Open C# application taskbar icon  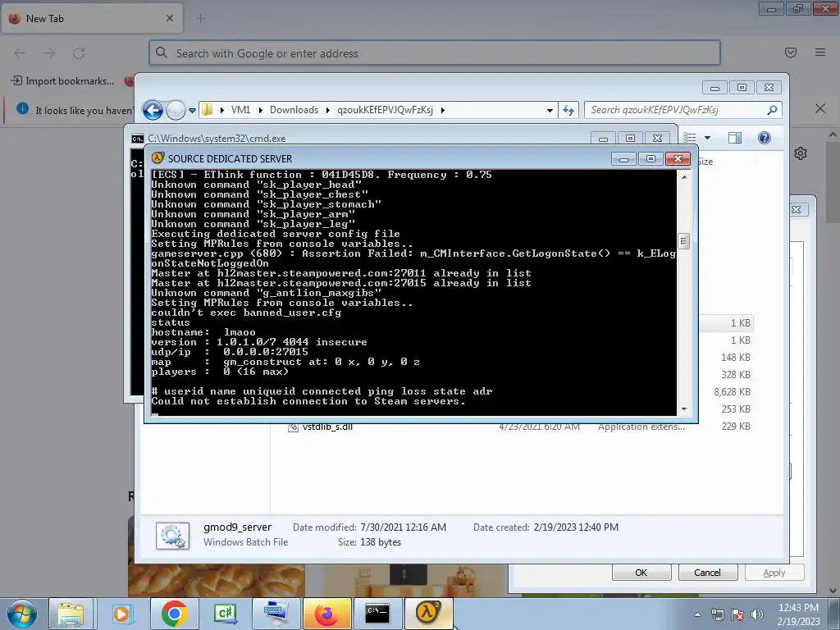(x=225, y=614)
